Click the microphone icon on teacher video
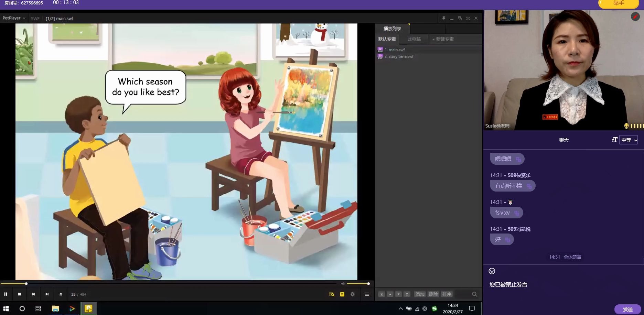 626,126
